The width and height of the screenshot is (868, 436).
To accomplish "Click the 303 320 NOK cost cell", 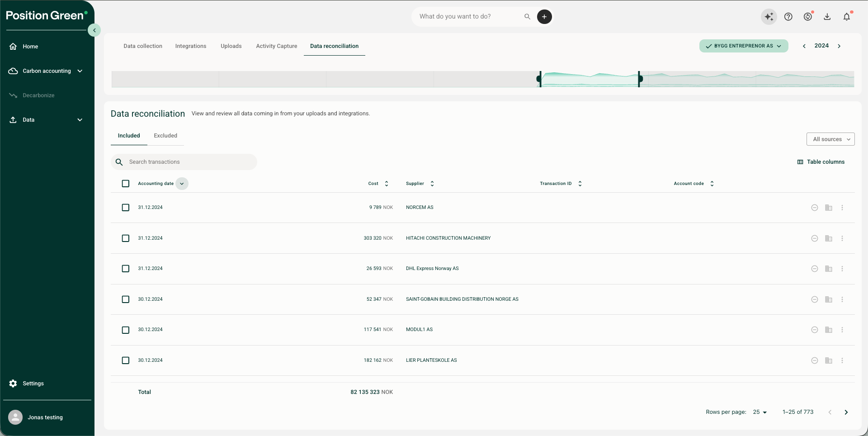I will (378, 238).
